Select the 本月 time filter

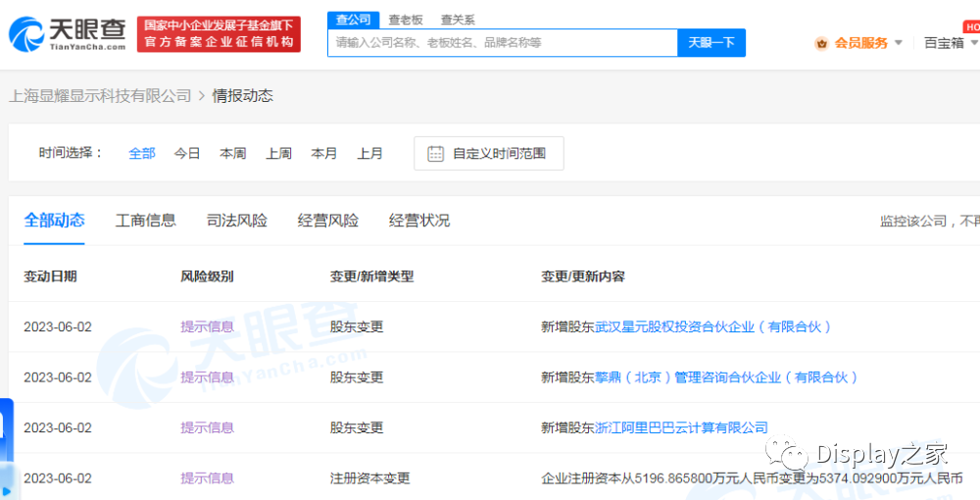323,153
